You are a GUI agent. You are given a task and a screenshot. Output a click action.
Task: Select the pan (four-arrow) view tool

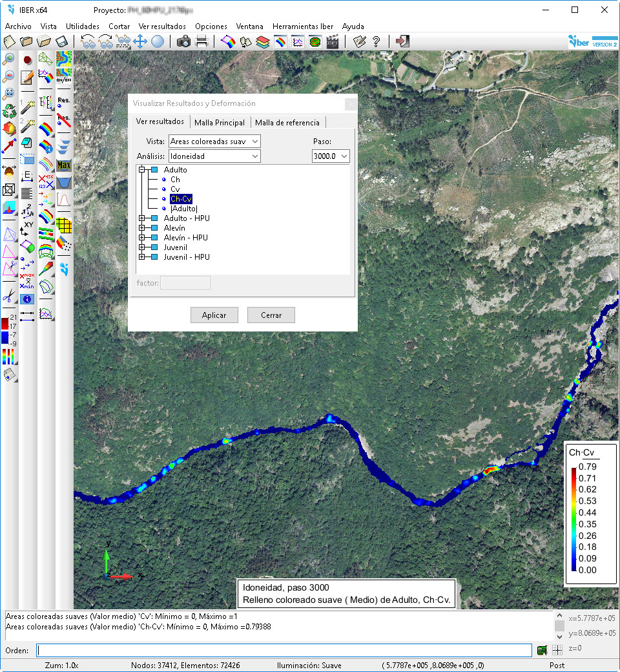pyautogui.click(x=140, y=42)
